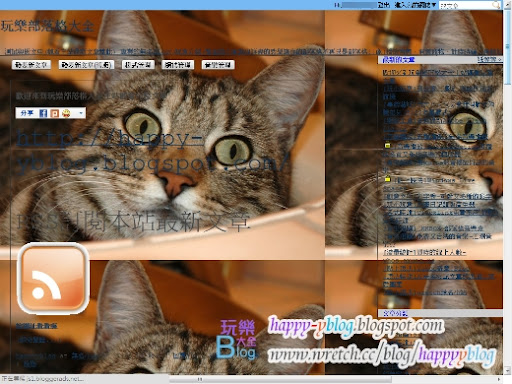The height and width of the screenshot is (384, 512).
Task: Click the yellow smiley icon in the share bar
Action: [x=66, y=113]
